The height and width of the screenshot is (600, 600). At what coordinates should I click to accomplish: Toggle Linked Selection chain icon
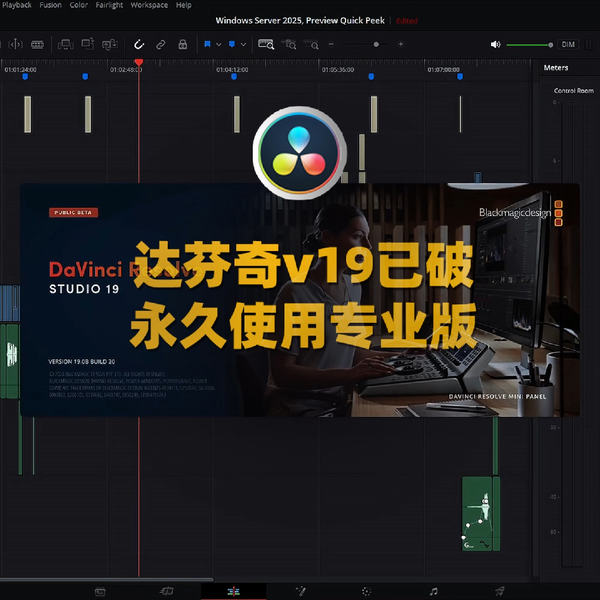[x=161, y=44]
